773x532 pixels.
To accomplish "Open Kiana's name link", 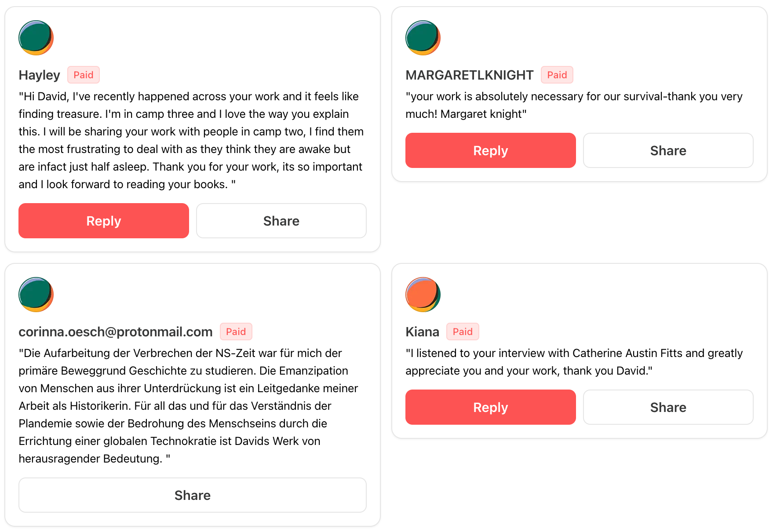I will [x=422, y=332].
